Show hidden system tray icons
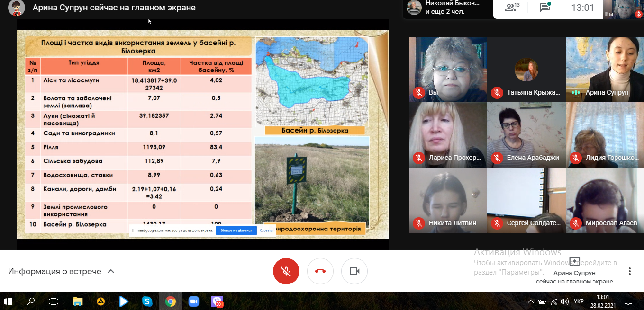The width and height of the screenshot is (644, 310). (x=530, y=301)
